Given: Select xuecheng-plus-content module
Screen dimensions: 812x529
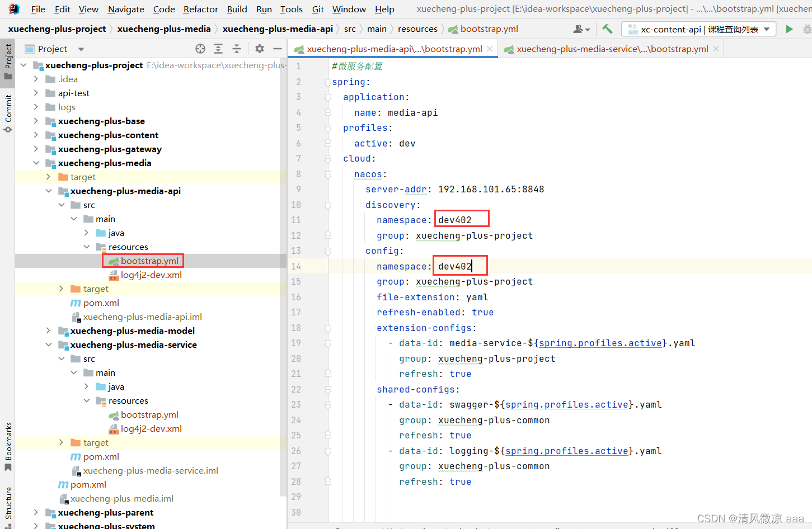Looking at the screenshot, I should [x=108, y=135].
